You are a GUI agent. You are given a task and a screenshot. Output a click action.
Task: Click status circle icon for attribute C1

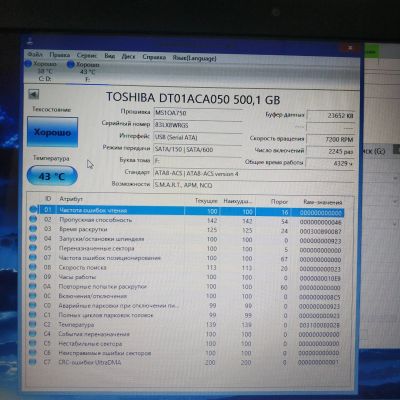click(x=33, y=315)
